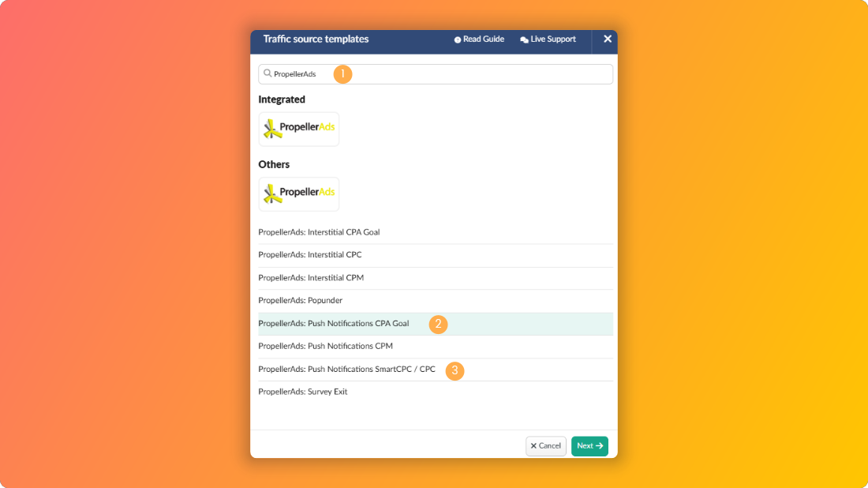Close the Traffic source templates dialog
This screenshot has width=868, height=488.
(608, 39)
